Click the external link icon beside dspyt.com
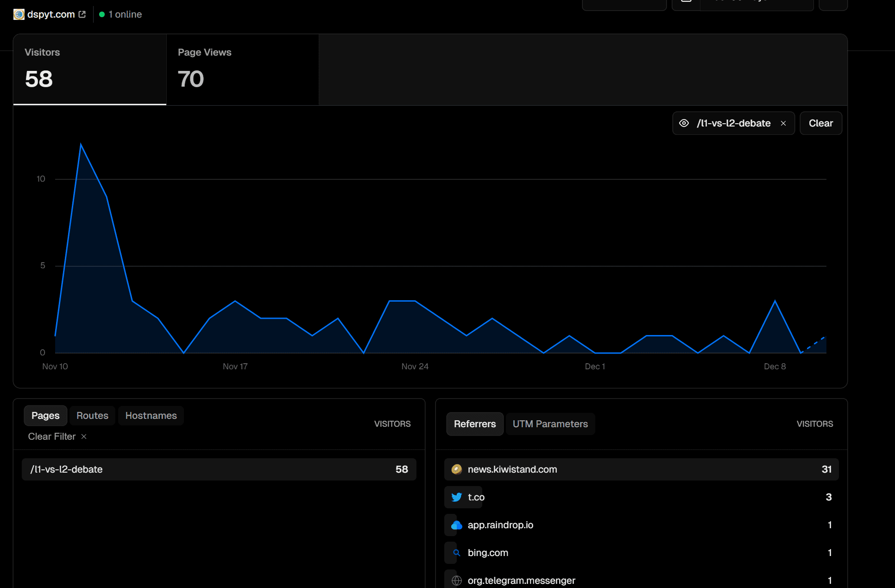This screenshot has width=895, height=588. 82,14
